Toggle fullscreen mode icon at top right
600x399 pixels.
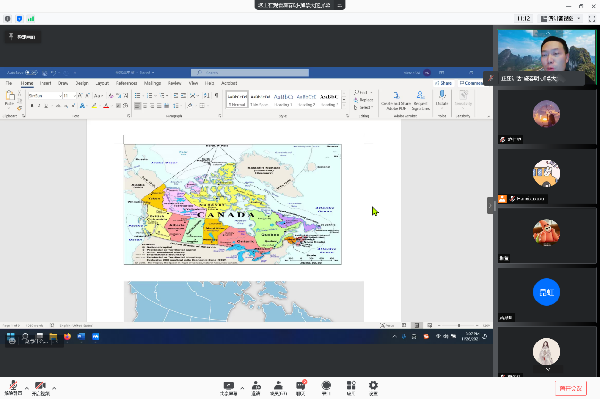(592, 18)
